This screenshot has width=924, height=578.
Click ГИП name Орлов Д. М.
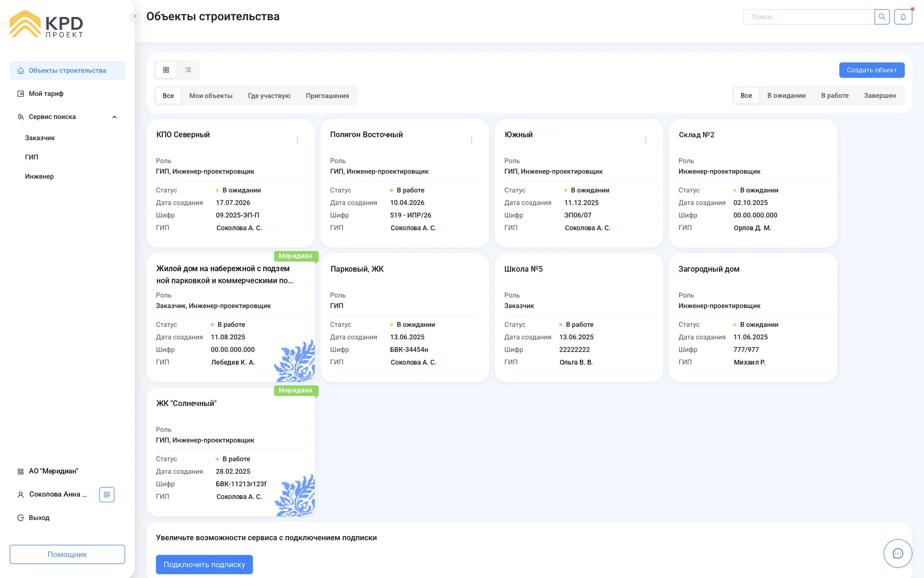(x=752, y=228)
